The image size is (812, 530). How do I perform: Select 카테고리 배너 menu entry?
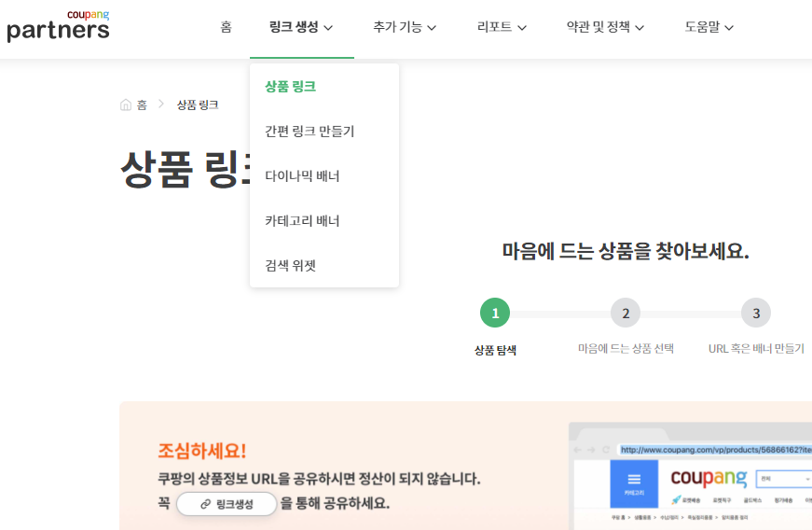coord(302,221)
